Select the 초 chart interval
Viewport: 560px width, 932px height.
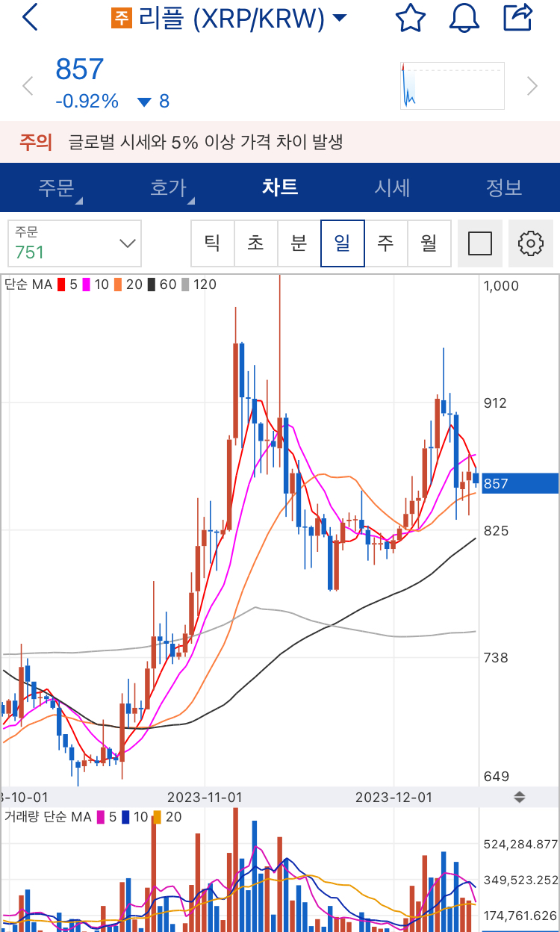(x=256, y=243)
